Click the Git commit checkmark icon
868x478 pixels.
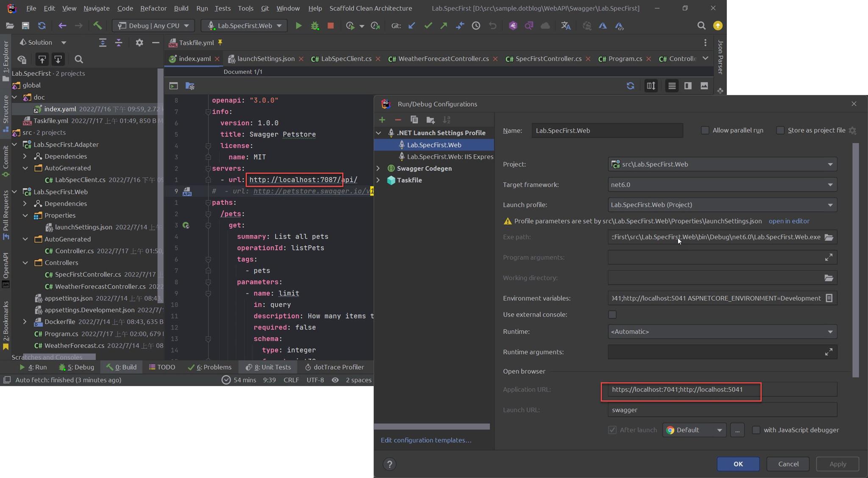(428, 26)
